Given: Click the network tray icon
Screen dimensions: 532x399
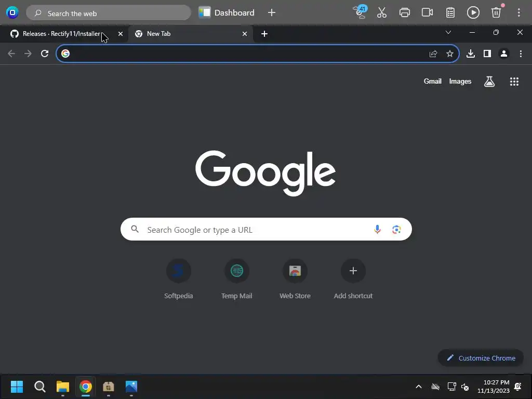Looking at the screenshot, I should pyautogui.click(x=451, y=387).
